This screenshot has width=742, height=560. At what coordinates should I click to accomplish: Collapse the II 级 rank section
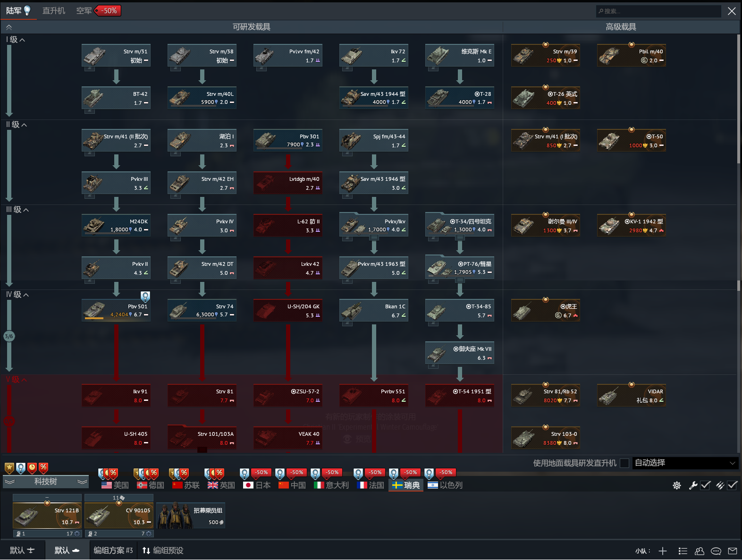point(17,125)
